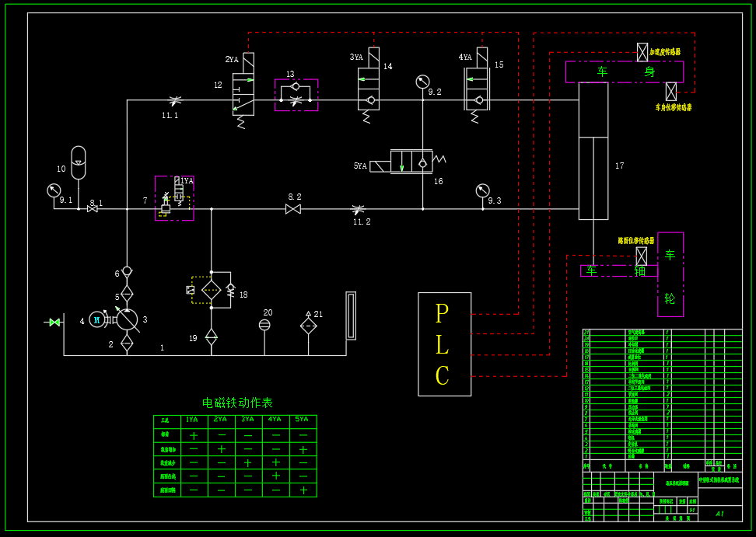
Task: Click the tank label number 1
Action: [x=162, y=347]
